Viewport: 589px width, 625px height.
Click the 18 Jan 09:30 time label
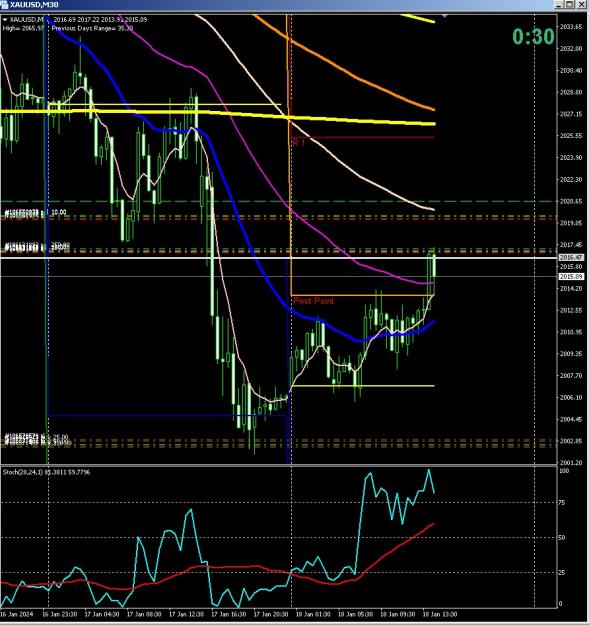coord(398,614)
